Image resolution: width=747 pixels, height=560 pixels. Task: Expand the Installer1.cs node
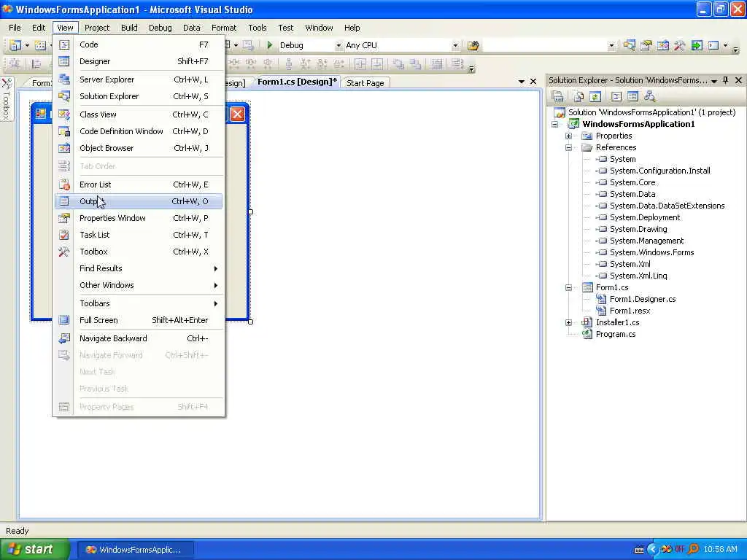pyautogui.click(x=568, y=323)
